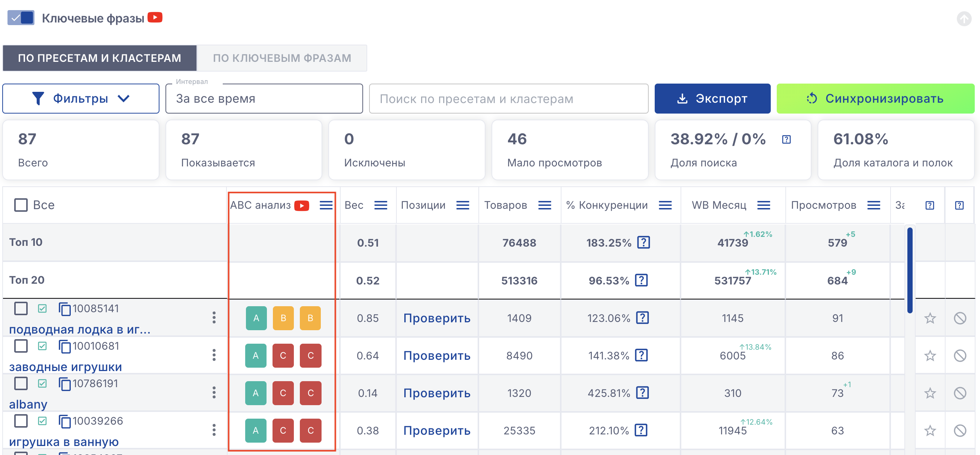The width and height of the screenshot is (980, 455).
Task: Open ABC анализ column menu icon
Action: tap(326, 205)
